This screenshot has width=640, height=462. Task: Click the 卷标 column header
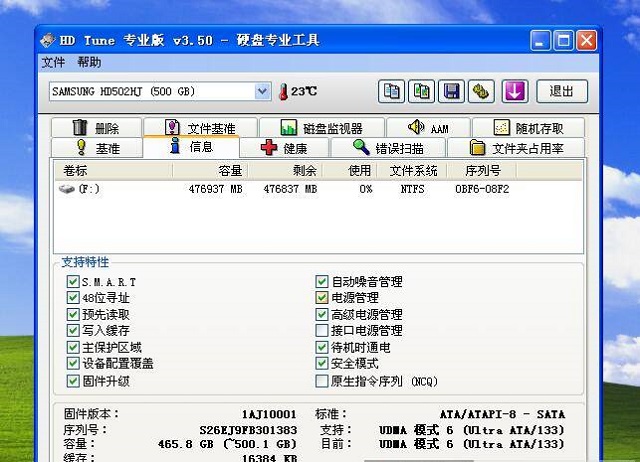coord(114,171)
